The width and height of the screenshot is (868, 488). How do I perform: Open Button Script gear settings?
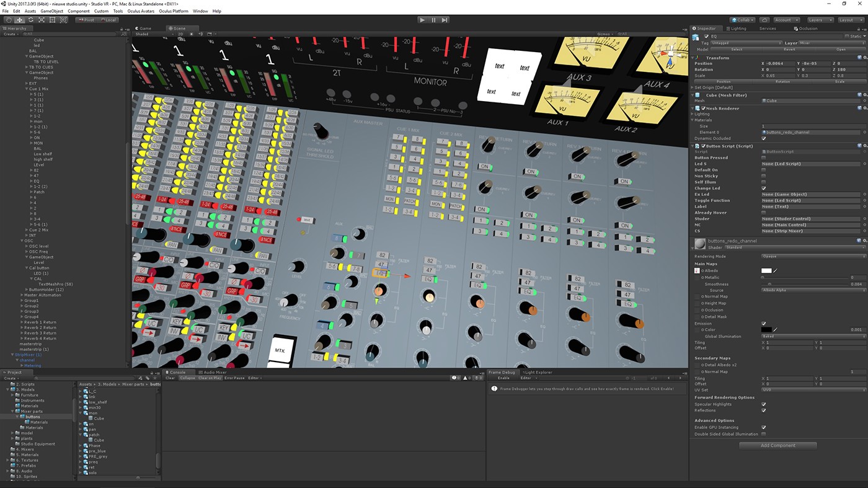(864, 146)
